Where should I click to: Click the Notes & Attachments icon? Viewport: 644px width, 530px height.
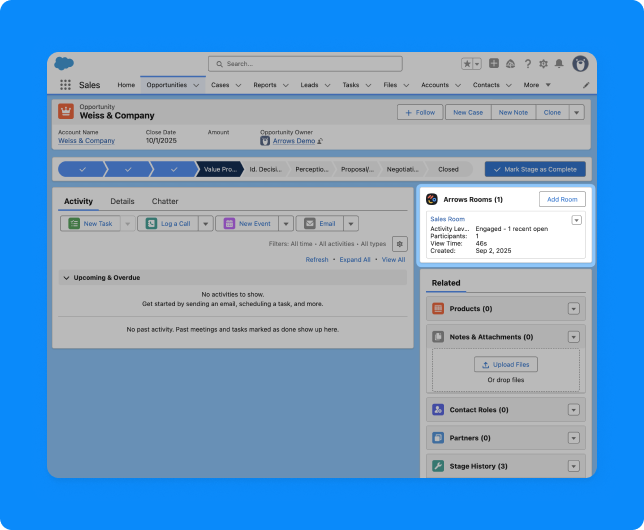438,337
